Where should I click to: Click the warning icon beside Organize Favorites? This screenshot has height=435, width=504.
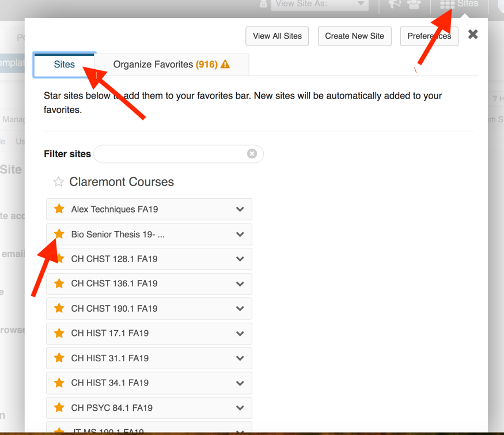225,65
